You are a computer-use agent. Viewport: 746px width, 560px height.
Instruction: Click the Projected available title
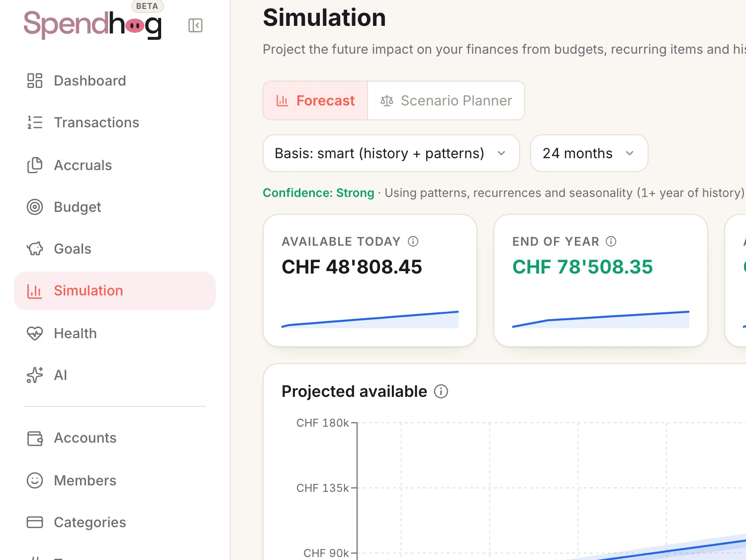pyautogui.click(x=354, y=391)
